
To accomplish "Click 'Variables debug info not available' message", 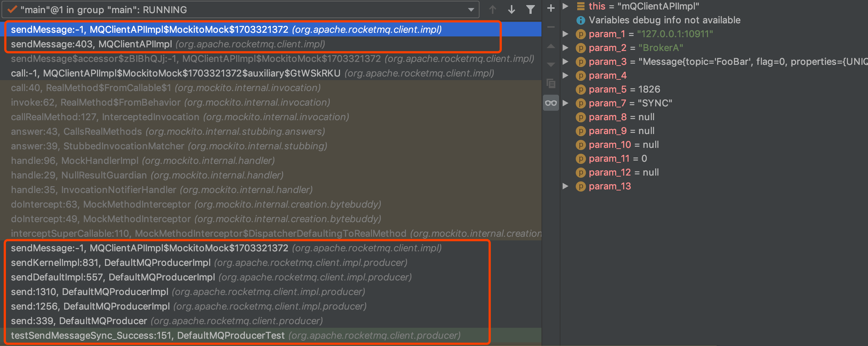I will point(665,20).
